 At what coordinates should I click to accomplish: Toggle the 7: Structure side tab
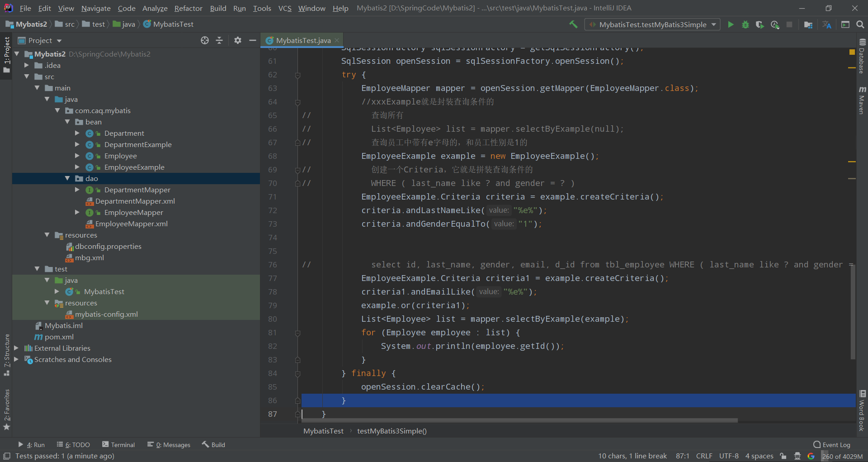6,355
